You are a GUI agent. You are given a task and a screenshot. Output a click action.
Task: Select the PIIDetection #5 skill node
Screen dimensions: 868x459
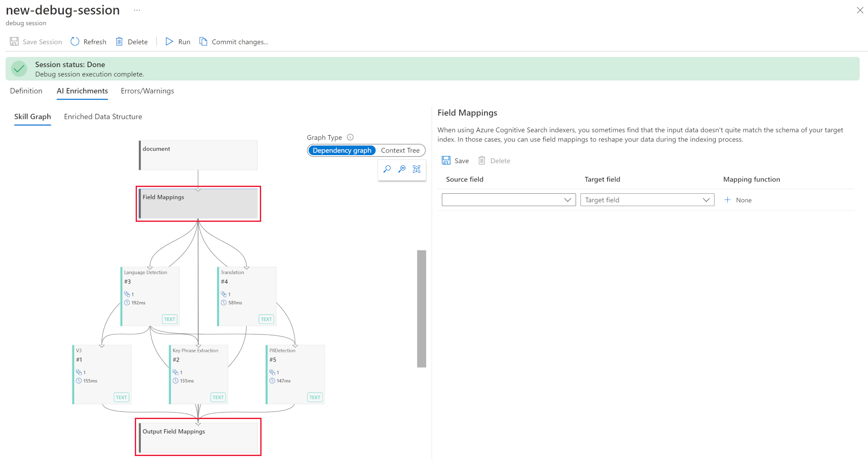(x=295, y=374)
